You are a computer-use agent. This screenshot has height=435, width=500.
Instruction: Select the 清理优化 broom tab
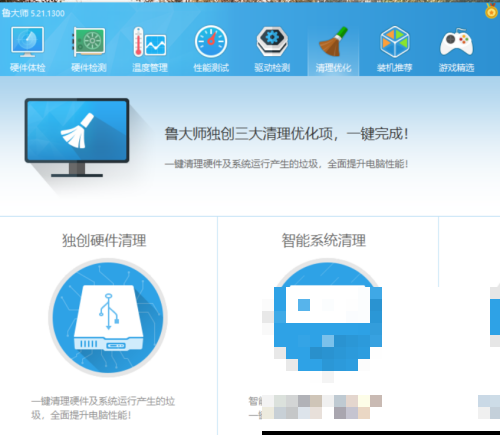[x=333, y=49]
